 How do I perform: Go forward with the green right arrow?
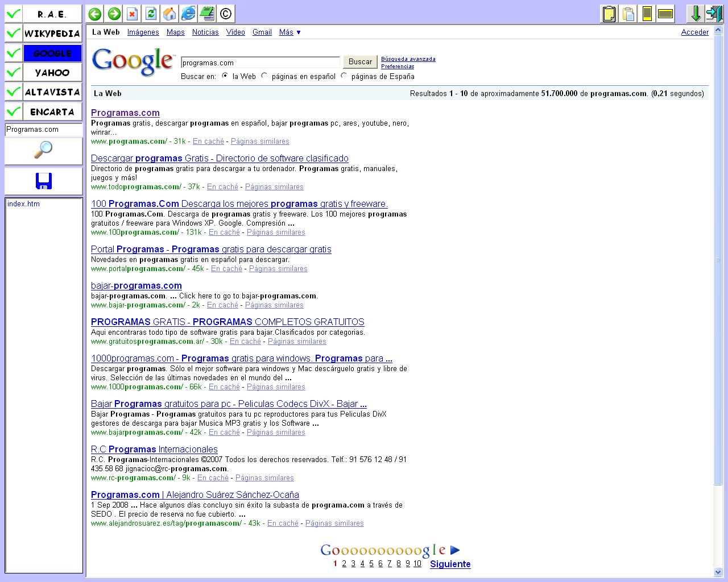[x=114, y=14]
